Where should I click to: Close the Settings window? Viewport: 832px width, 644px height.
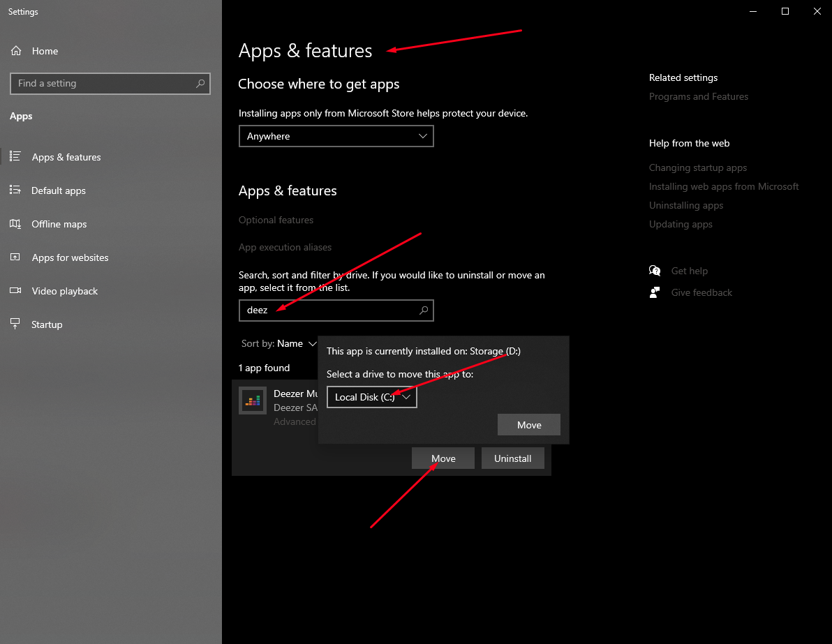tap(817, 11)
